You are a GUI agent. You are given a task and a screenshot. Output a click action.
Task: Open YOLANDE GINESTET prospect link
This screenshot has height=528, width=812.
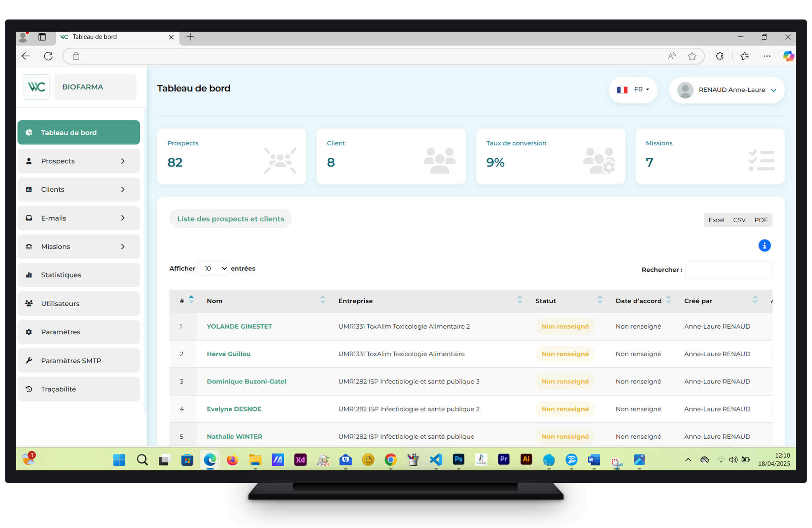(239, 327)
